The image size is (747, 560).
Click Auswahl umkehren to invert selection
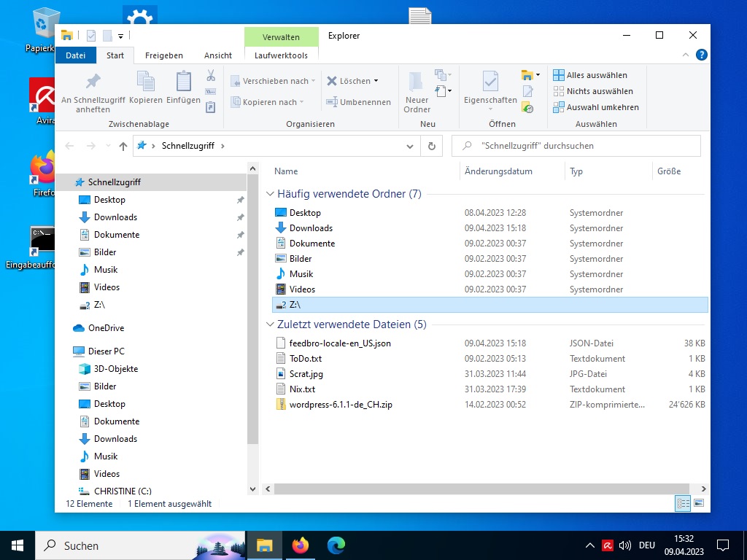(x=595, y=107)
